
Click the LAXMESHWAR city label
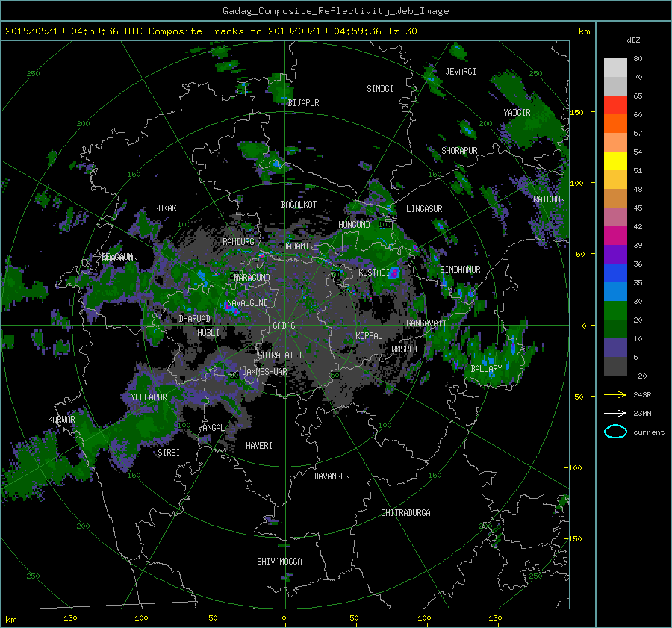264,372
